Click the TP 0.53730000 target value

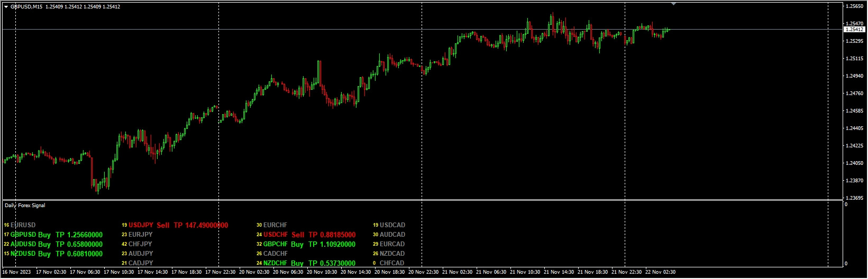[x=332, y=263]
